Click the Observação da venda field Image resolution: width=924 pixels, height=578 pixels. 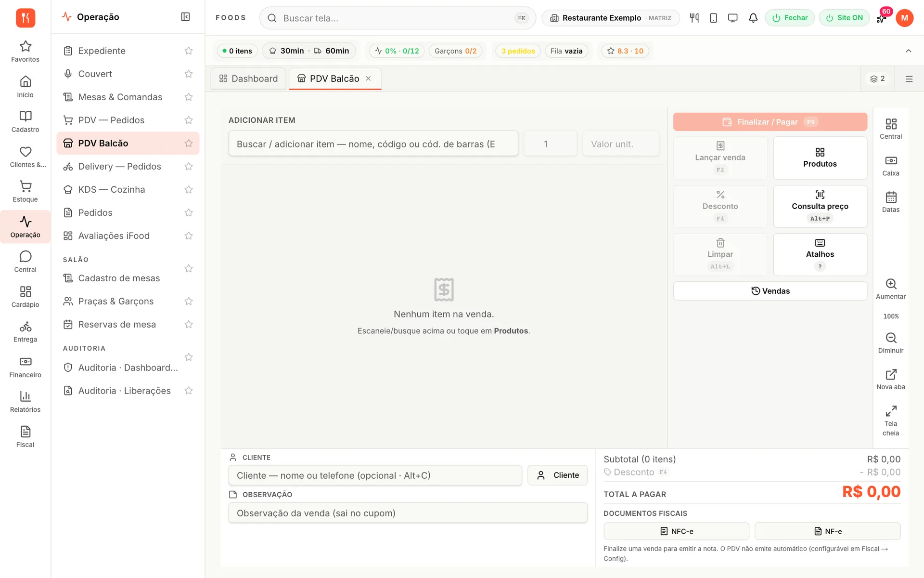point(408,513)
